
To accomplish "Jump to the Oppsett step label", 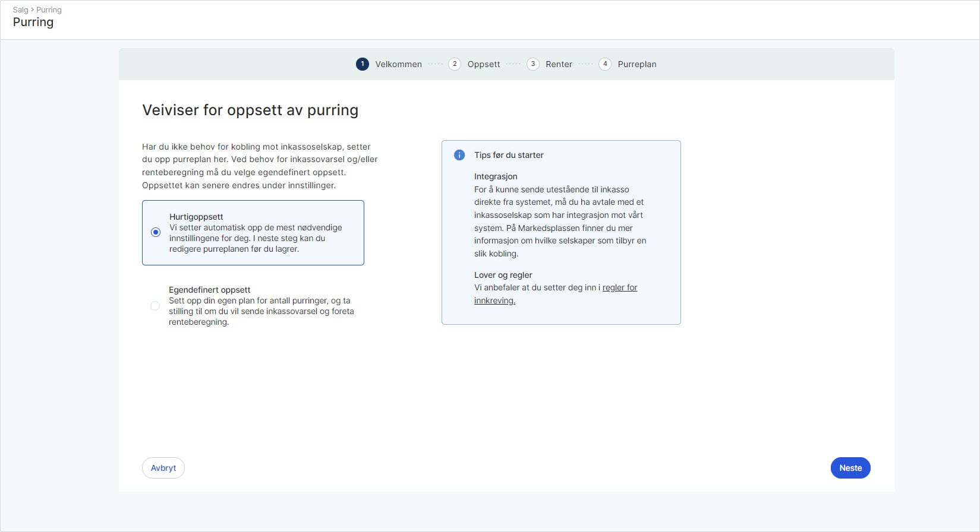I will click(x=483, y=64).
